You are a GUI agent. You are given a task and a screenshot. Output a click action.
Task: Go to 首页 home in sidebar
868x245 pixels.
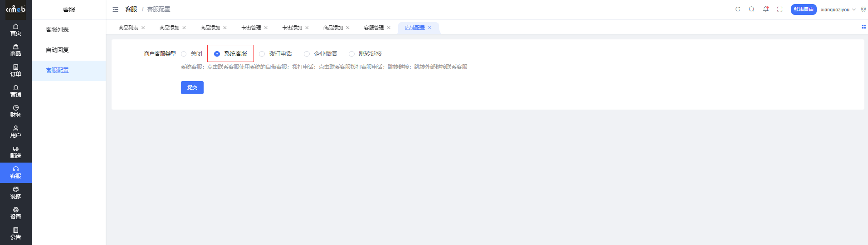pos(16,30)
